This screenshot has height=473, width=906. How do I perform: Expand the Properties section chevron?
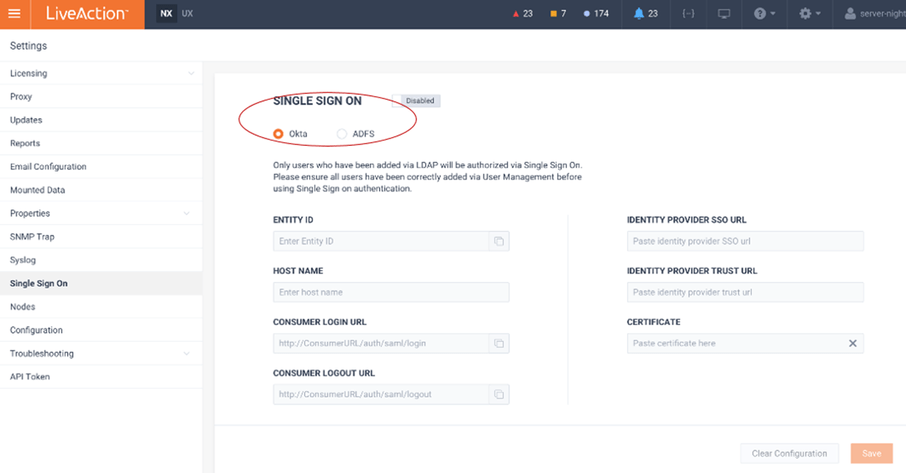tap(187, 213)
